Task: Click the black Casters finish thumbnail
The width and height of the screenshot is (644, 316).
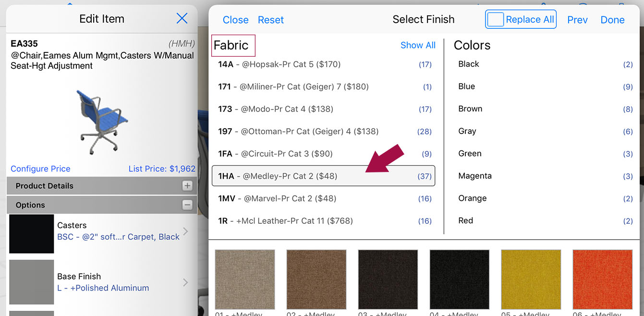Action: [x=32, y=234]
